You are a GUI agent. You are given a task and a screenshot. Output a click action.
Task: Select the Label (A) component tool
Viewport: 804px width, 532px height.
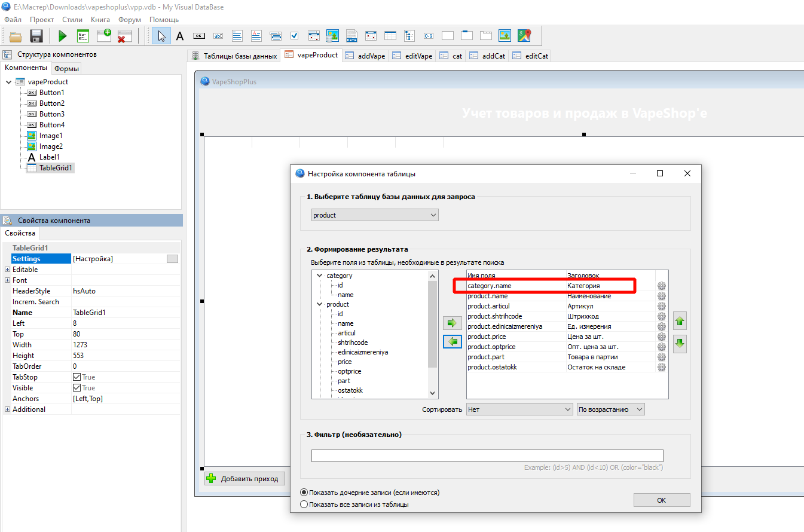pos(180,36)
